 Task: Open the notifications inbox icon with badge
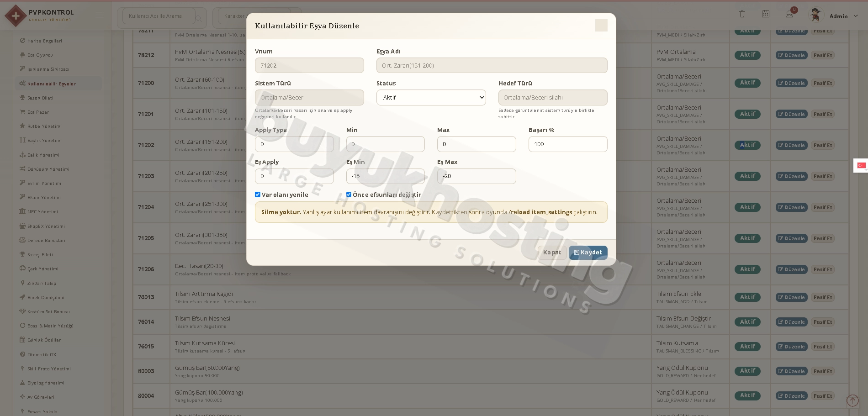[789, 14]
